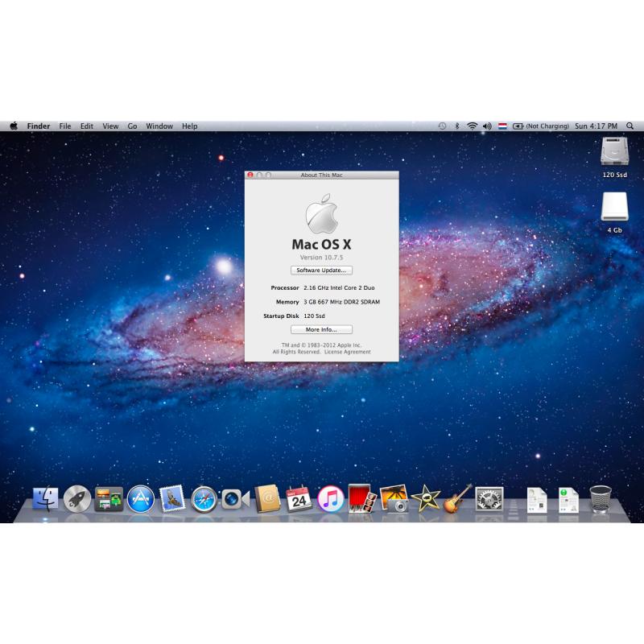
Task: Close the About This Mac window
Action: (250, 175)
